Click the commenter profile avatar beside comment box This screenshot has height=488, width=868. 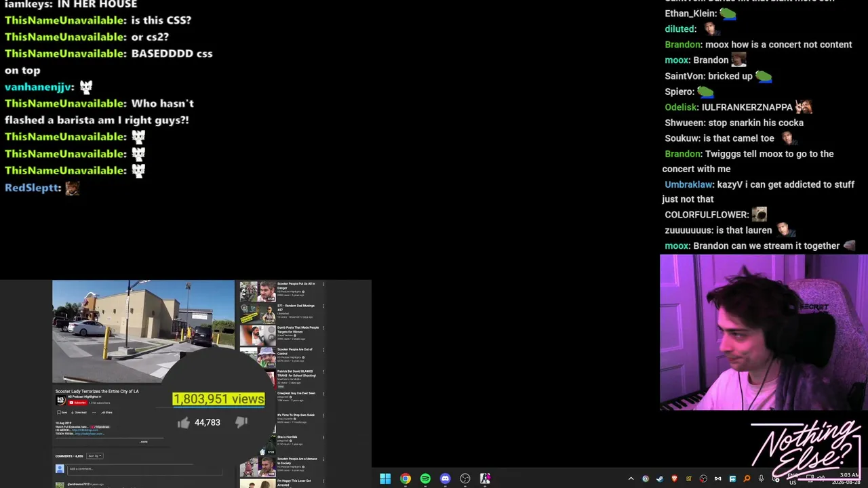[60, 469]
